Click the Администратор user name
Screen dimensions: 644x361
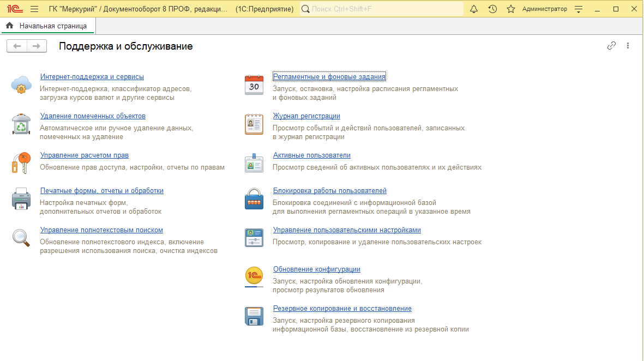tap(545, 9)
